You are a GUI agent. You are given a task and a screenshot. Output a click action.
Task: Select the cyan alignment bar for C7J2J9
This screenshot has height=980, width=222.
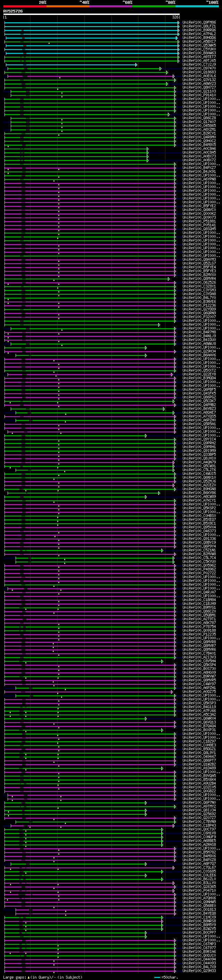click(71, 65)
